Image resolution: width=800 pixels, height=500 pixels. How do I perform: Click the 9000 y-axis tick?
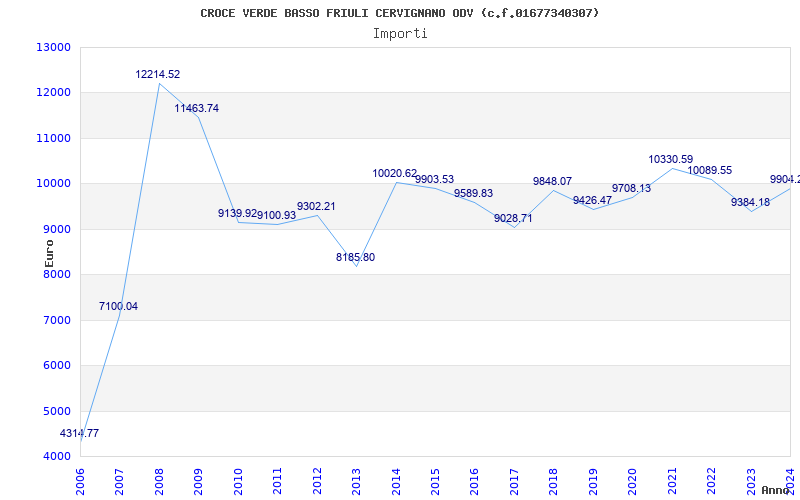(x=56, y=230)
